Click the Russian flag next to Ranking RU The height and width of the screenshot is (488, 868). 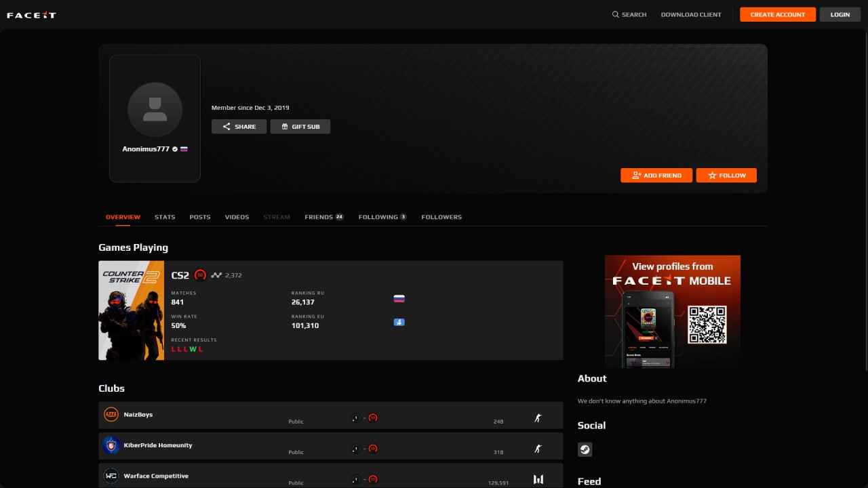coord(399,298)
